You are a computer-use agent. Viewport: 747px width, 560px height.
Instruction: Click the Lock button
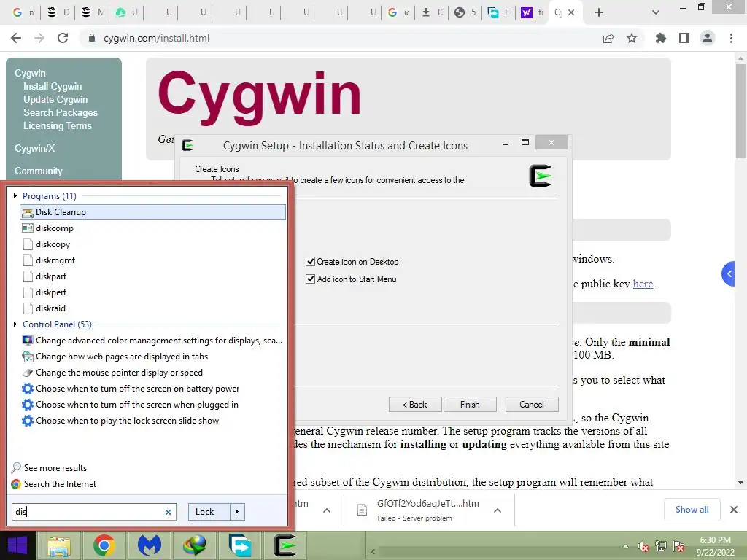209,512
